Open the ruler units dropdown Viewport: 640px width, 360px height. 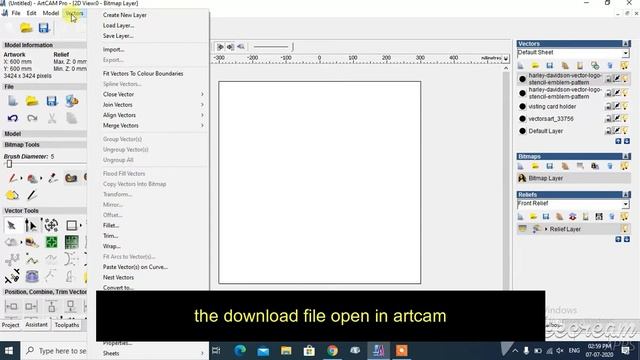tap(506, 59)
